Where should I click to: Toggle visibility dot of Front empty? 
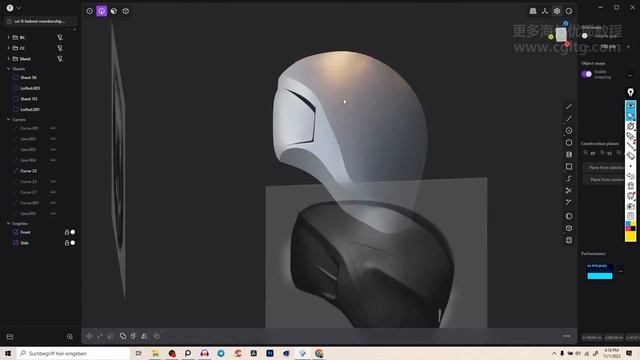(73, 232)
